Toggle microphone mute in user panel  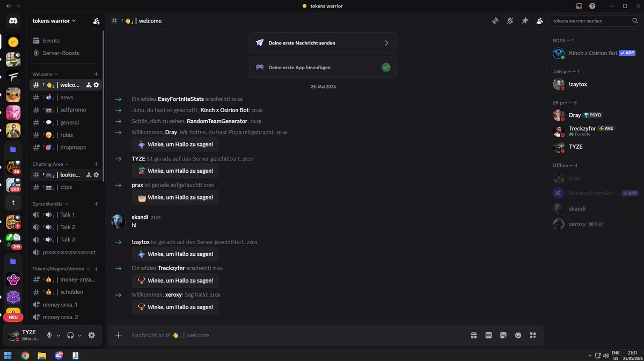point(49,335)
